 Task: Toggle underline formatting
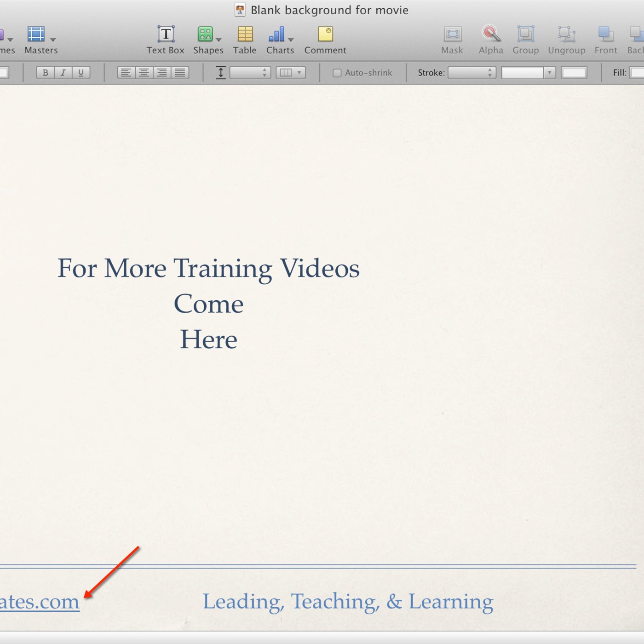click(81, 73)
